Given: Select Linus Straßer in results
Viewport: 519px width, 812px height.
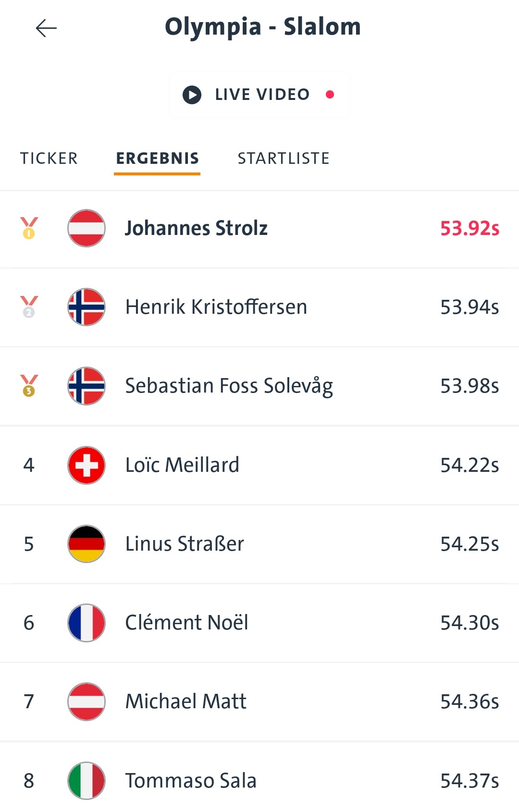Looking at the screenshot, I should pyautogui.click(x=185, y=544).
